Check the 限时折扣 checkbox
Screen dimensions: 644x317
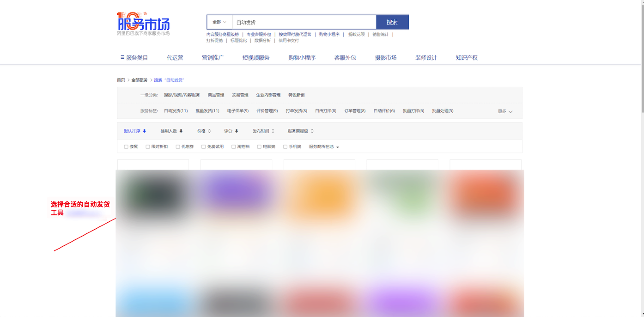pyautogui.click(x=148, y=147)
